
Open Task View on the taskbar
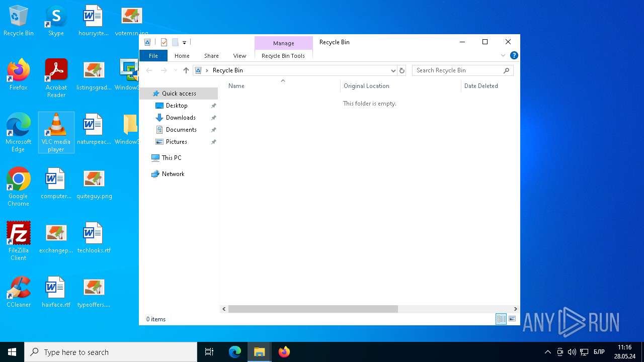click(209, 352)
